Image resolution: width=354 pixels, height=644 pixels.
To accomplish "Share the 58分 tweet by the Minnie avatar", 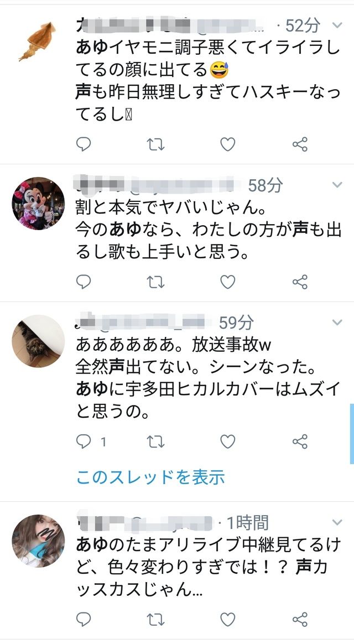I will pos(300,282).
